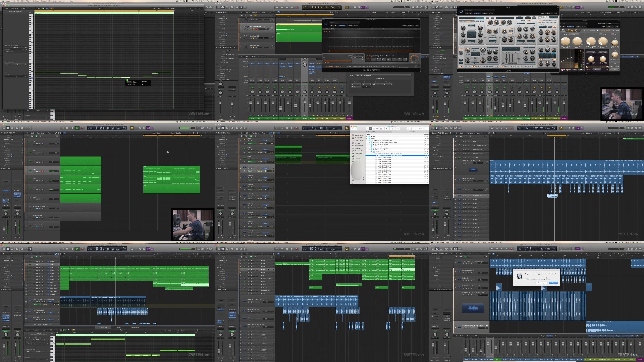This screenshot has width=644, height=362.
Task: Click the Finder window search field
Action: coord(421,129)
